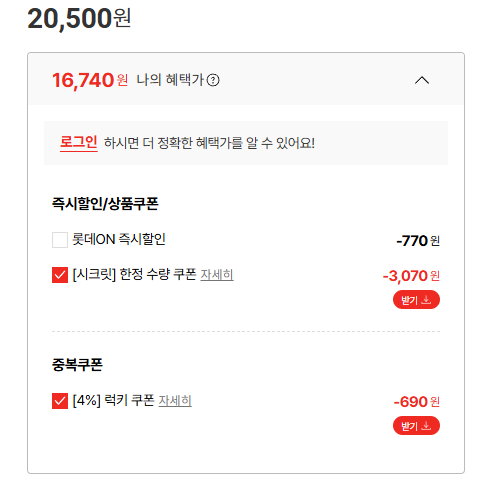The image size is (485, 490).
Task: Uncheck the [4%] 럭키 쿠폰 checkbox
Action: [x=60, y=401]
